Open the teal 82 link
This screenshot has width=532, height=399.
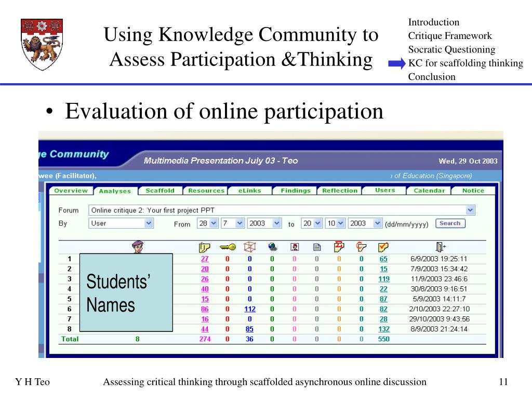383,309
